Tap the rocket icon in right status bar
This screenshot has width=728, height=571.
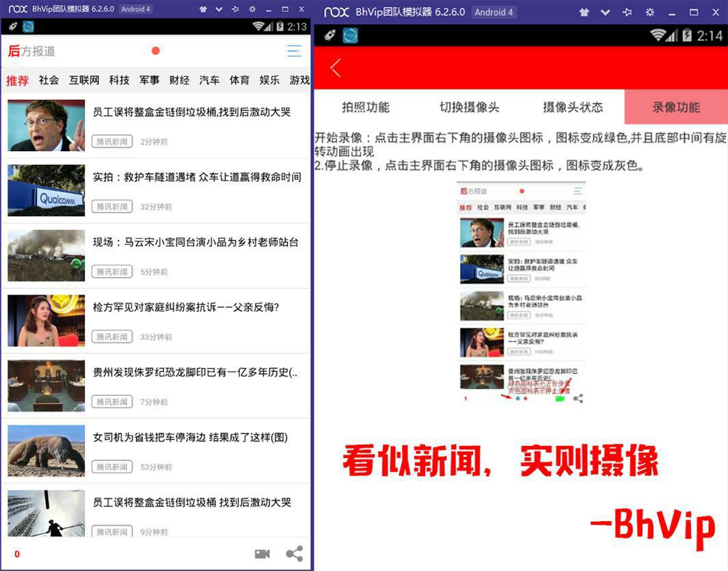[x=329, y=35]
